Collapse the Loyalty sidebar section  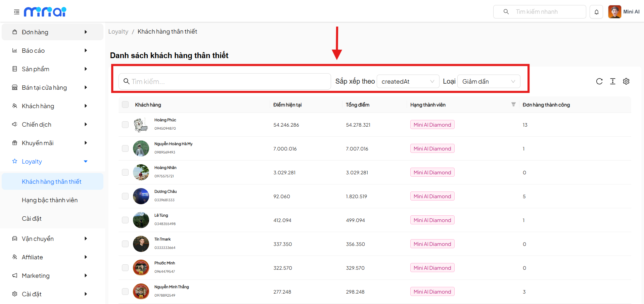86,162
